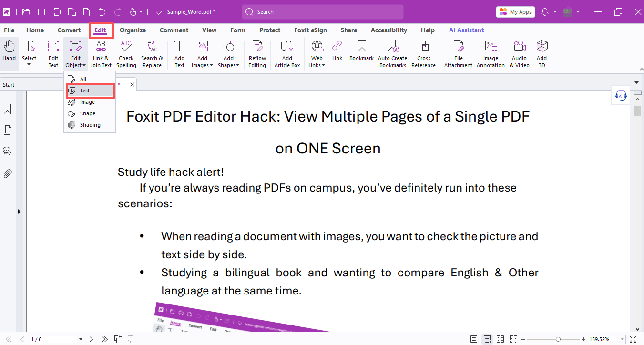
Task: Choose Image in Edit Object menu
Action: 90,102
